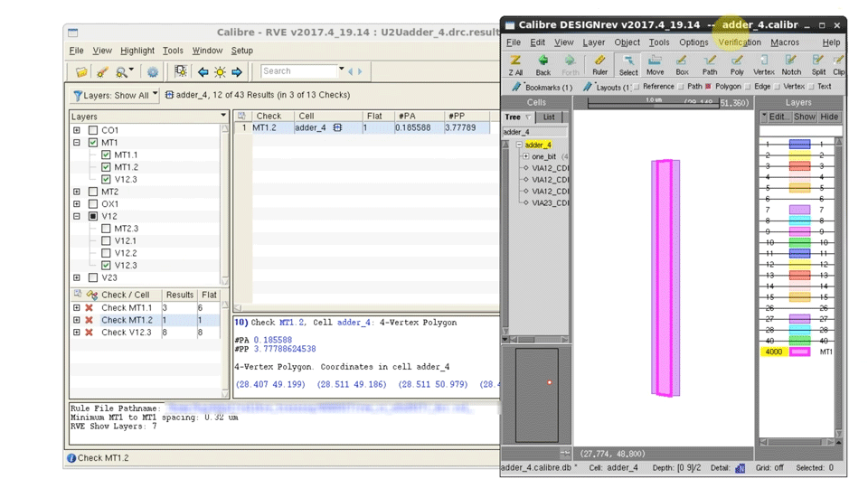This screenshot has width=868, height=488.
Task: Click the layout overview thumbnail in DESIGNrev
Action: click(x=536, y=395)
